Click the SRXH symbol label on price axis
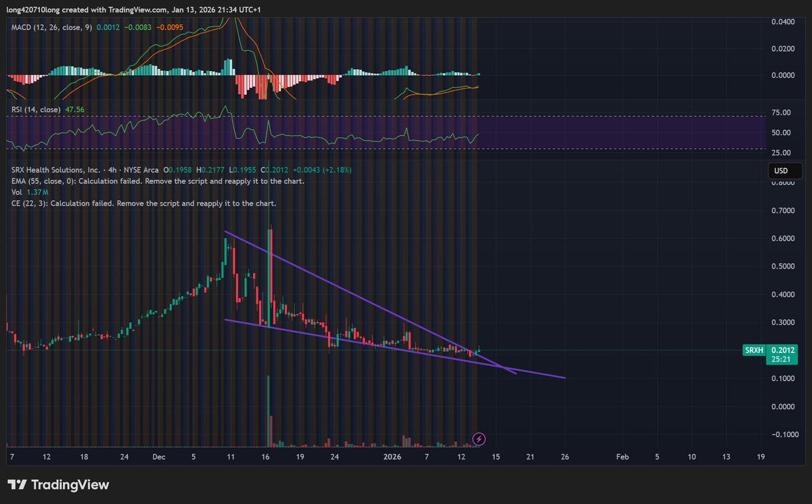The image size is (812, 504). coord(754,350)
